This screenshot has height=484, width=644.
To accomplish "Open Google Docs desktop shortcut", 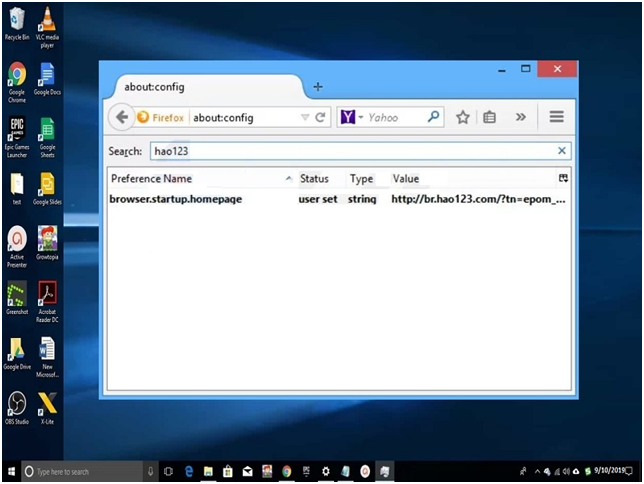I will pos(47,79).
